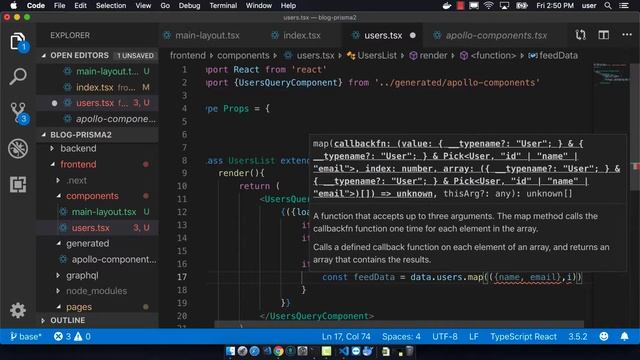Screen dimensions: 640x360
Task: Open the editor More Actions ellipsis
Action: click(627, 35)
